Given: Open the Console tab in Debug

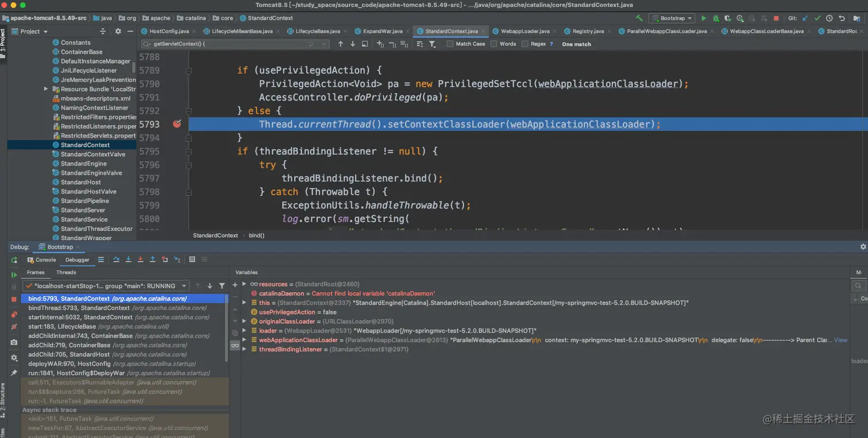Looking at the screenshot, I should 41,259.
